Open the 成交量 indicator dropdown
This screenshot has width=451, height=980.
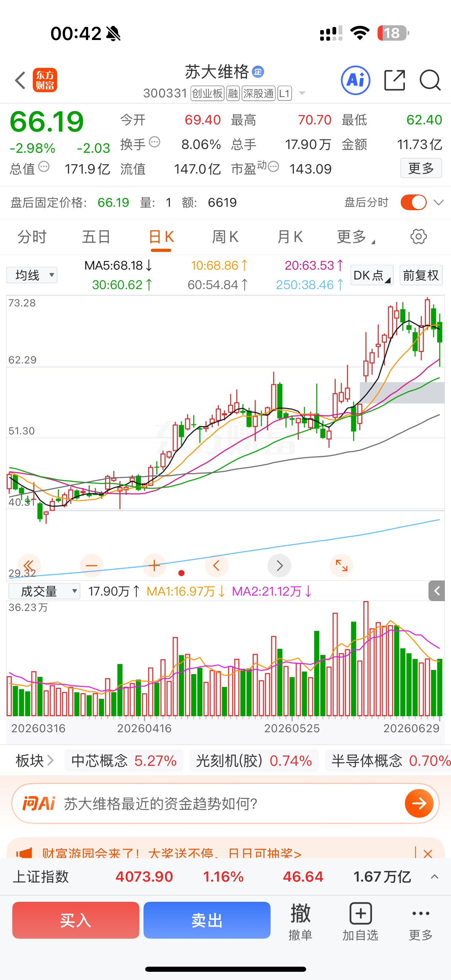pos(44,591)
